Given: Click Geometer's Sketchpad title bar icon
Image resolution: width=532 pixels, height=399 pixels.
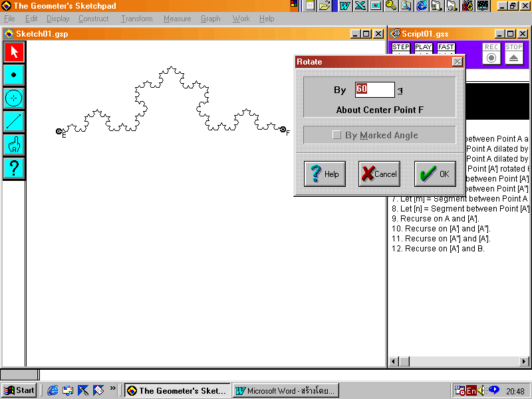Looking at the screenshot, I should tap(6, 6).
